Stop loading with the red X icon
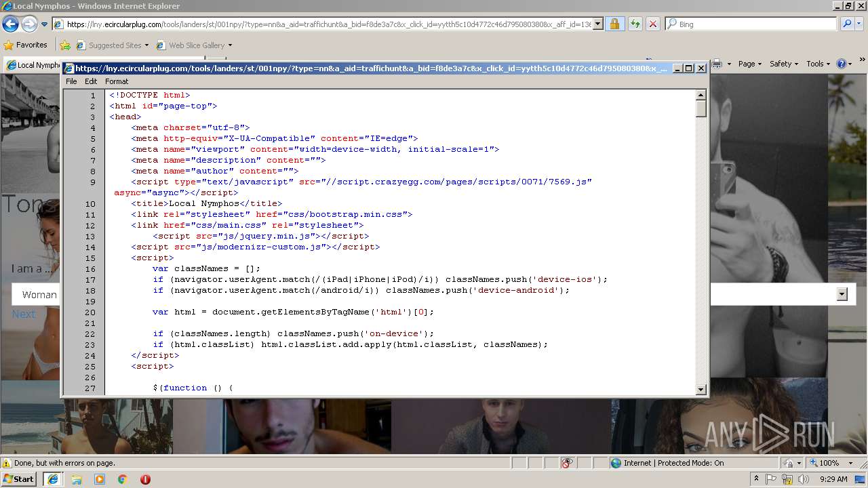Image resolution: width=868 pixels, height=488 pixels. (652, 24)
